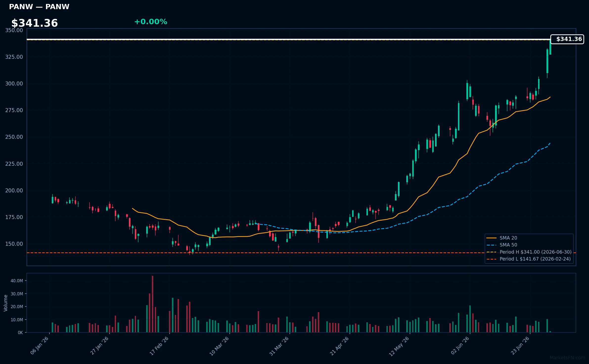Screen dimensions: 589x364
Task: Click the 06 Jan '26 date label
Action: (x=40, y=346)
